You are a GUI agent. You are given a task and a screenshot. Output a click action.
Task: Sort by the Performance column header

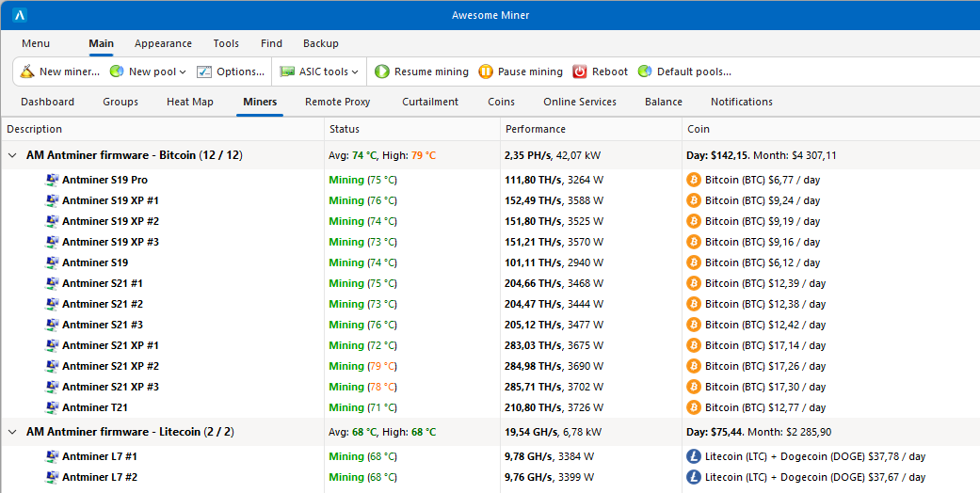click(x=536, y=129)
